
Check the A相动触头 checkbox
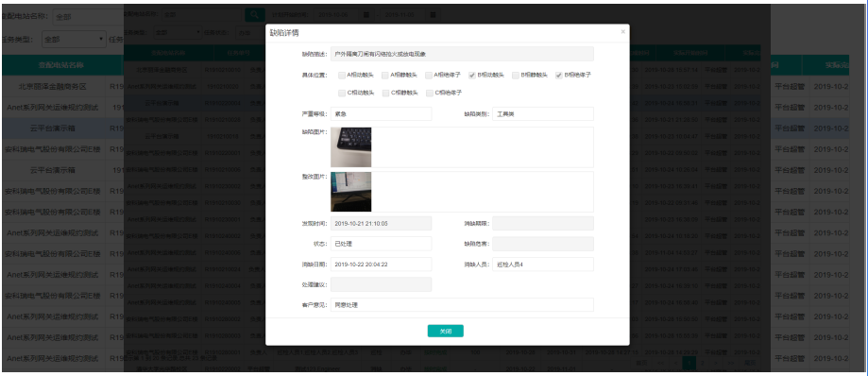click(342, 76)
